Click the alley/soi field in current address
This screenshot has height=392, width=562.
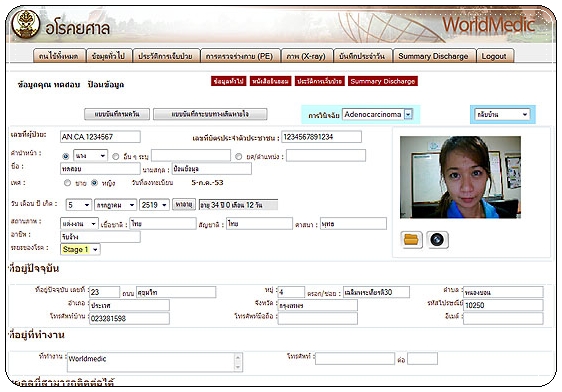(x=376, y=292)
